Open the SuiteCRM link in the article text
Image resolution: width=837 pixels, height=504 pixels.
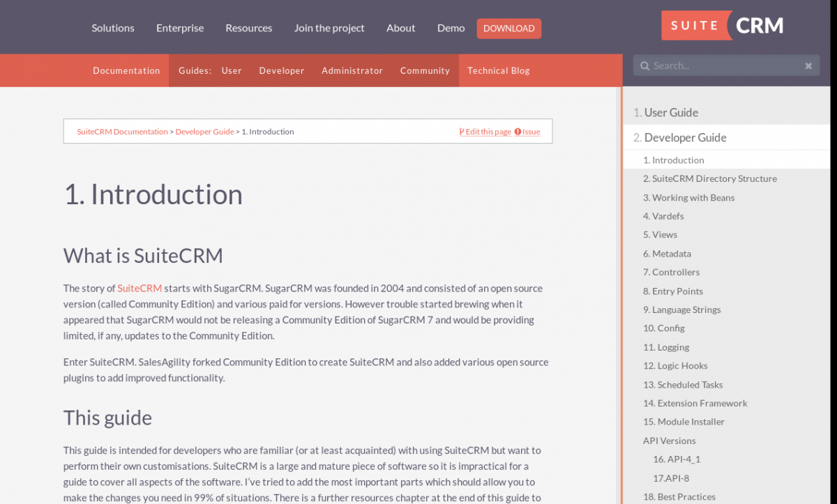point(139,288)
